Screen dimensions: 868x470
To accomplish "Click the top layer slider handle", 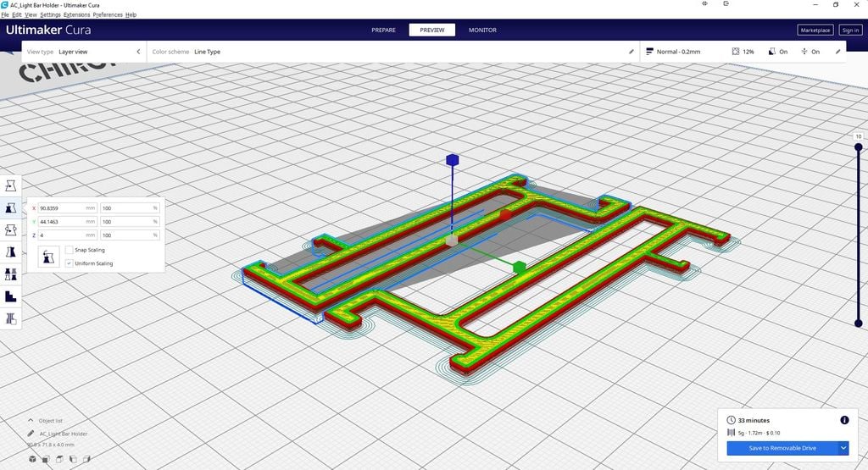I will point(858,147).
